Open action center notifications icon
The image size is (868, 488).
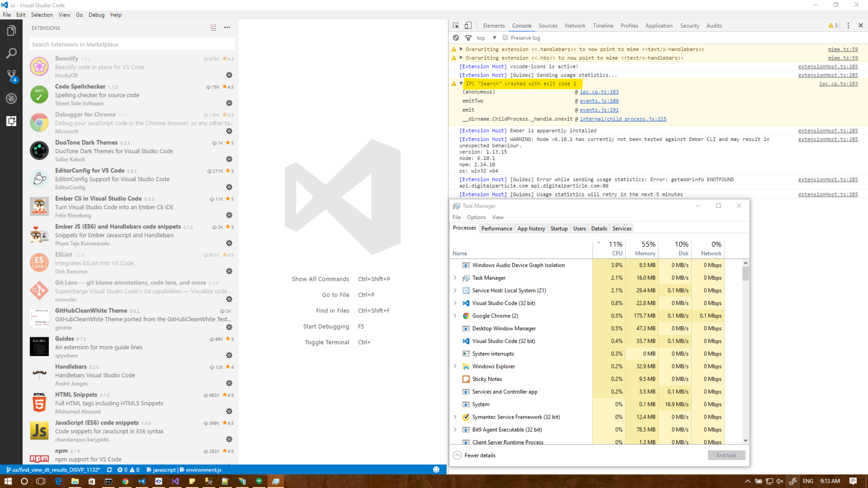853,481
